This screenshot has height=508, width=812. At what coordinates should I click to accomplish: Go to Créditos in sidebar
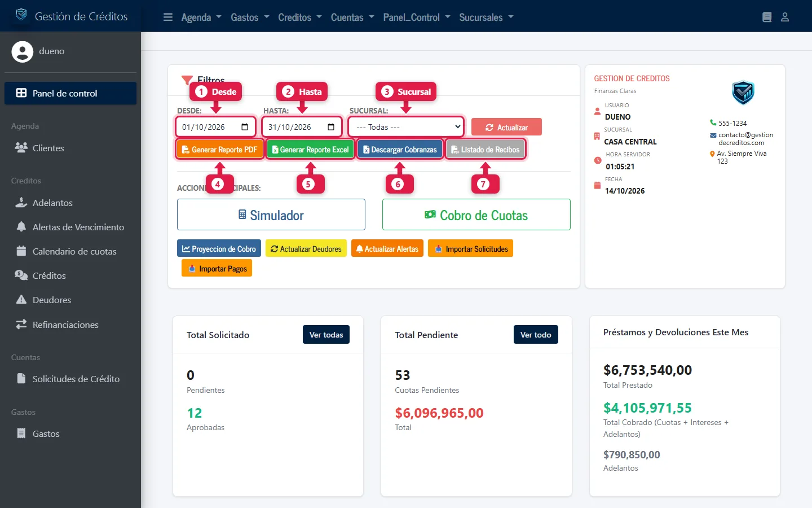70,275
